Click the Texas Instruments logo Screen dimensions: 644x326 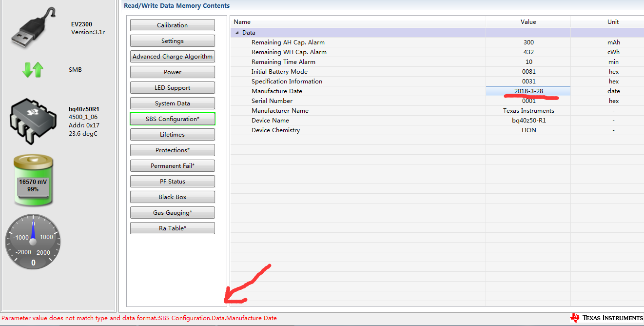(x=606, y=318)
